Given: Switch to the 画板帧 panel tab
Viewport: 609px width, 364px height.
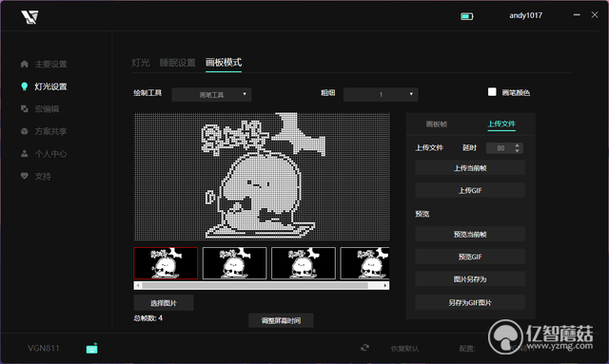Looking at the screenshot, I should tap(437, 125).
